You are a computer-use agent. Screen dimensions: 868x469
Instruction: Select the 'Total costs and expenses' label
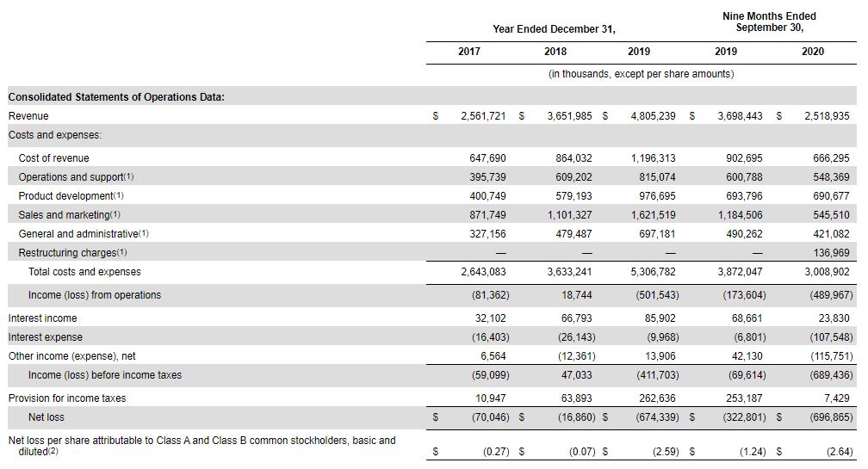pos(84,272)
